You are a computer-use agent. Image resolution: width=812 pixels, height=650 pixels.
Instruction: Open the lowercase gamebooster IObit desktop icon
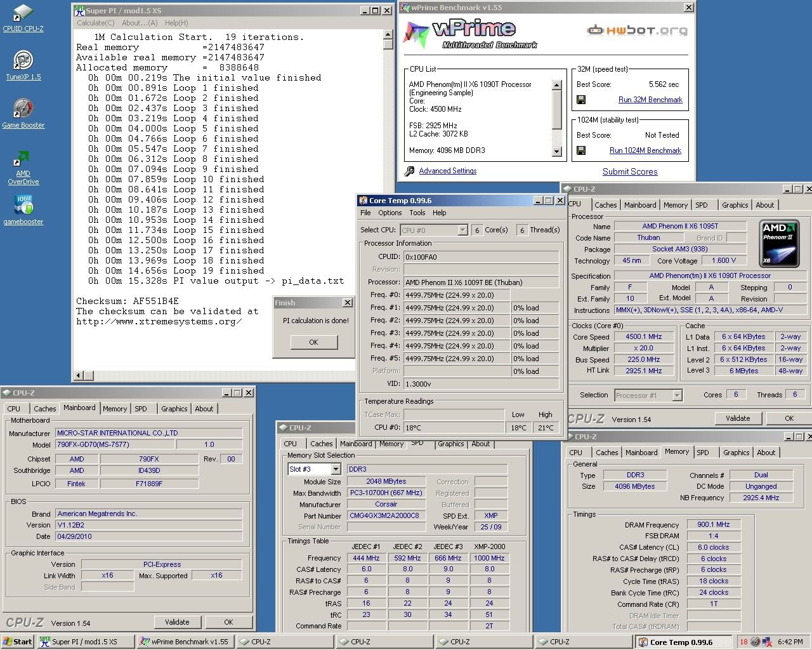click(x=23, y=209)
